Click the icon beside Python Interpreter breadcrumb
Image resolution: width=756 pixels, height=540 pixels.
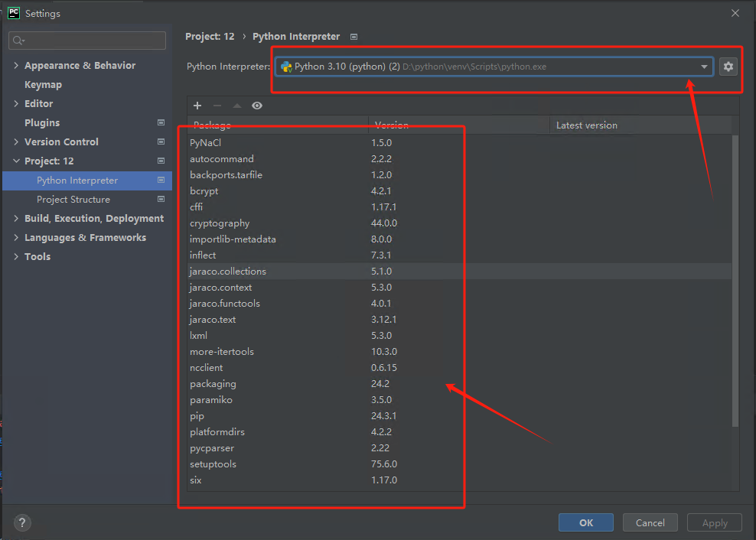click(354, 37)
